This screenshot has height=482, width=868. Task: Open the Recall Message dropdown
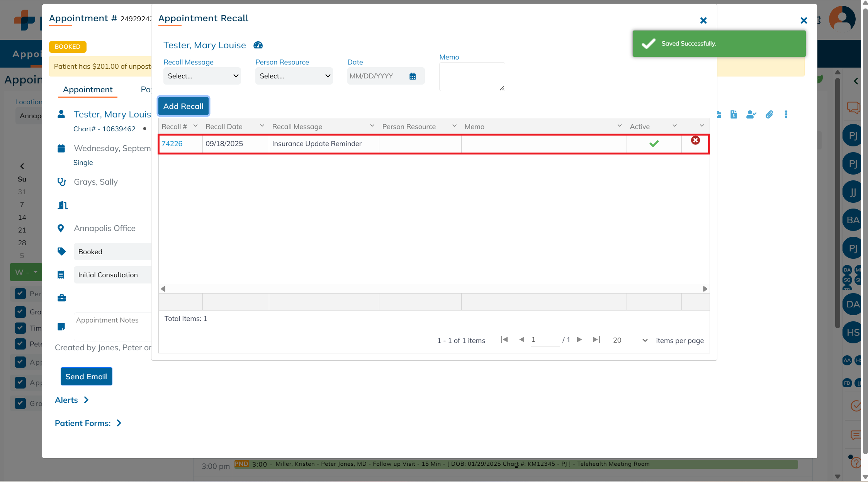202,76
